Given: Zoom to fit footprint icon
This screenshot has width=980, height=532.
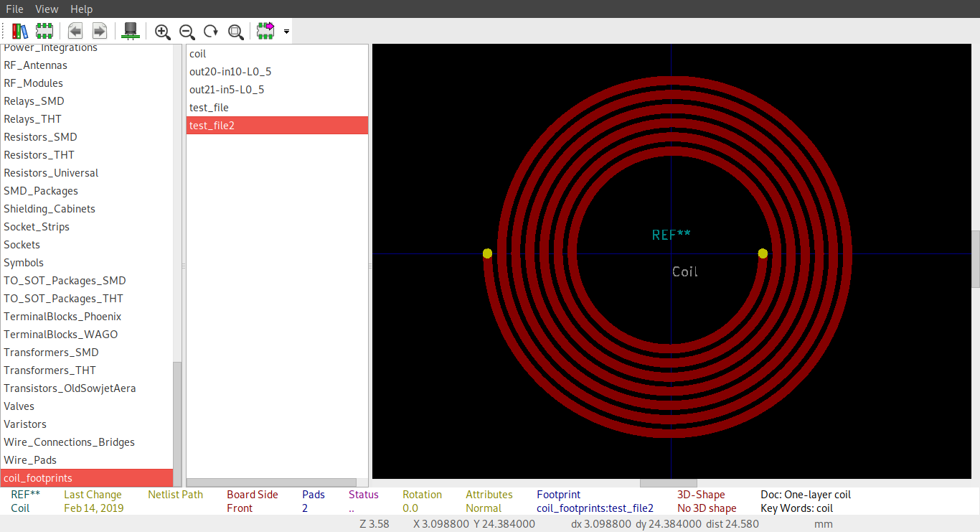Looking at the screenshot, I should 236,31.
